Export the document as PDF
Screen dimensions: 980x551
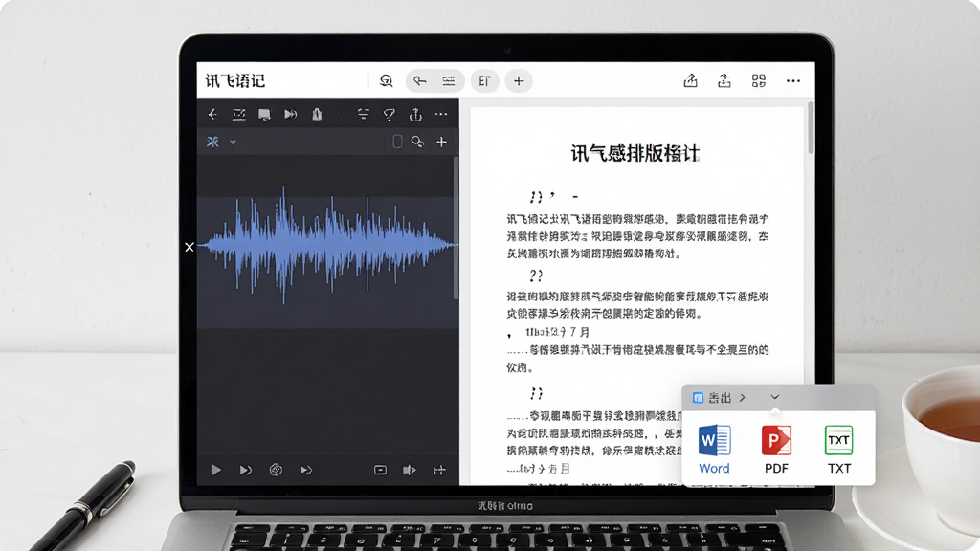click(x=776, y=450)
